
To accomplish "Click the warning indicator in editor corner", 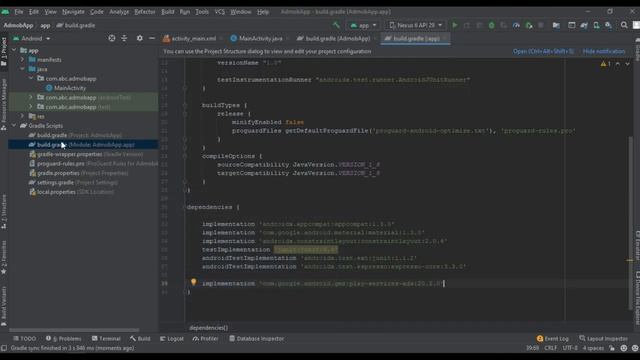I will click(605, 64).
